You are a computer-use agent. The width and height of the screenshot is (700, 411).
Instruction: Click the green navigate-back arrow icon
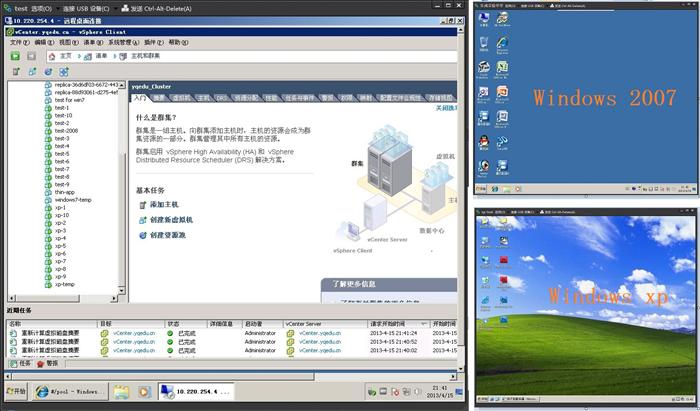[15, 56]
